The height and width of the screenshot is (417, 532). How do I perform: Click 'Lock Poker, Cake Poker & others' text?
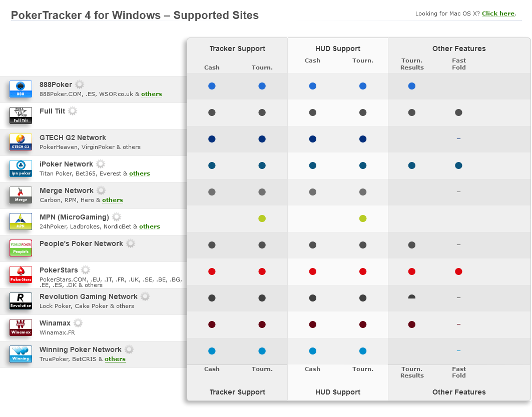[x=87, y=306]
